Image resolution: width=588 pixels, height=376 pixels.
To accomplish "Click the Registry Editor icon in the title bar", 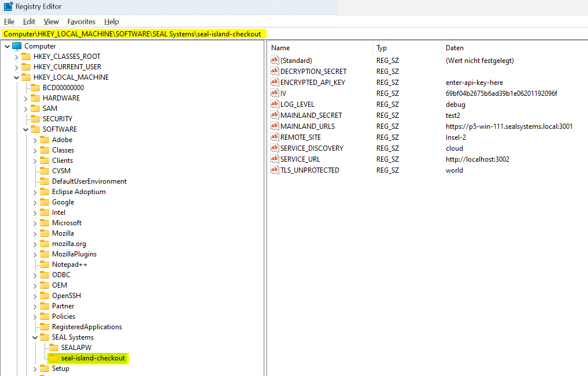I will click(x=7, y=6).
